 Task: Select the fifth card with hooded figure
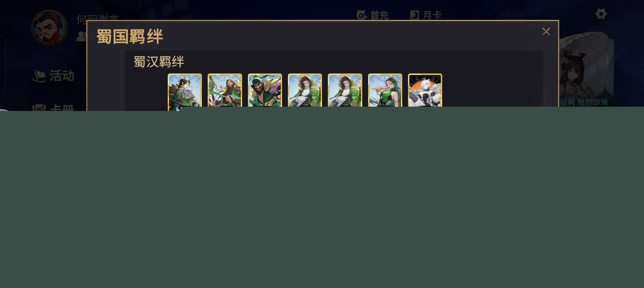(345, 91)
